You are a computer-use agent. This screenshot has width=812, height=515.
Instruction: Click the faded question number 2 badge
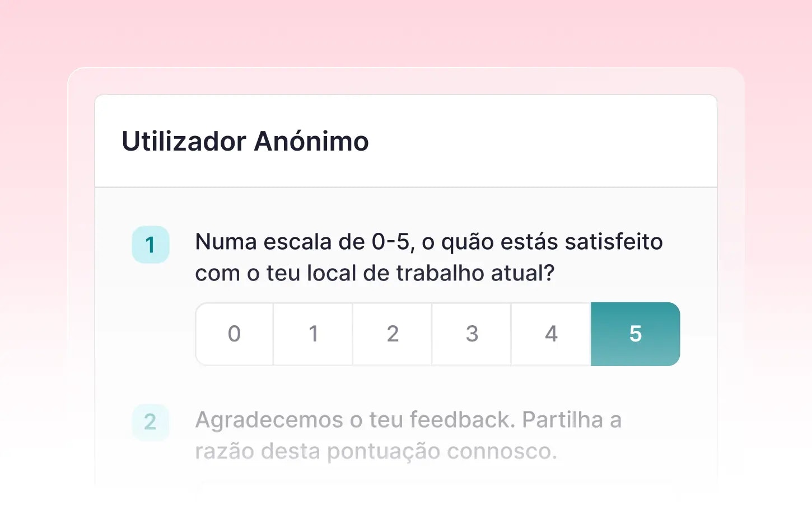tap(150, 422)
